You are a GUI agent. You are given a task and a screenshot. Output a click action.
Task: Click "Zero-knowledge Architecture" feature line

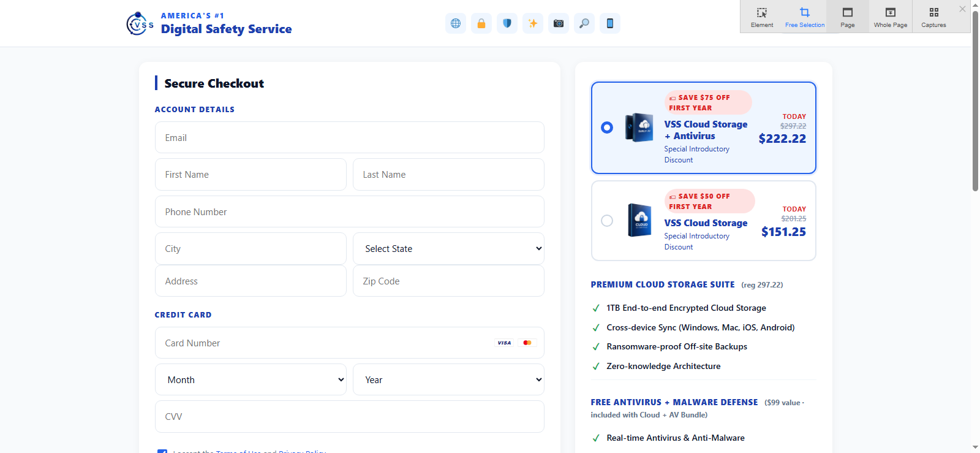pos(663,366)
